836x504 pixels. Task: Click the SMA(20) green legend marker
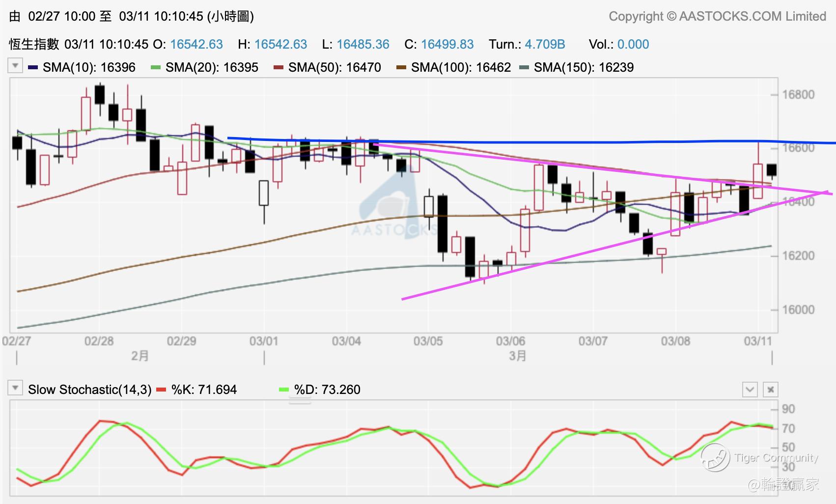(x=156, y=67)
